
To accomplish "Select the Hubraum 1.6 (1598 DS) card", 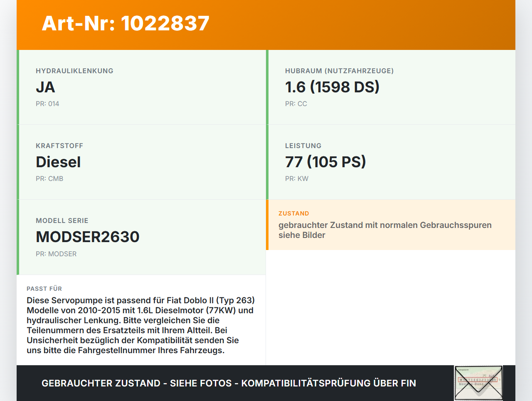I will click(x=391, y=87).
